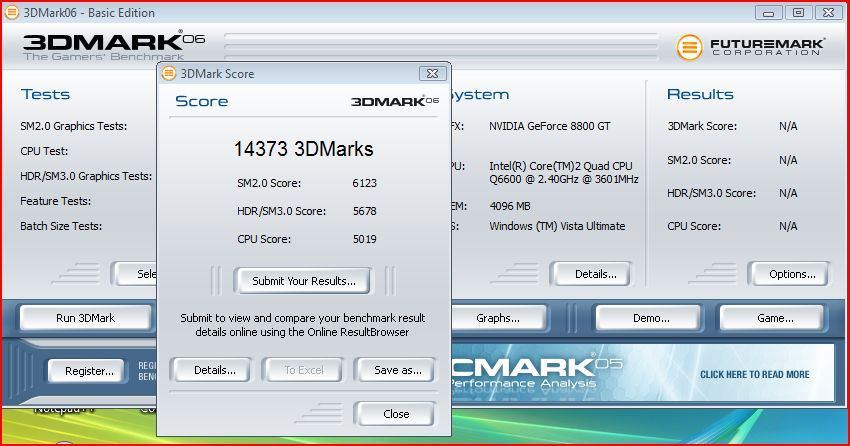Viewport: 850px width, 446px height.
Task: Click Results HDR/SM3.0 Score N/A value
Action: click(x=788, y=193)
